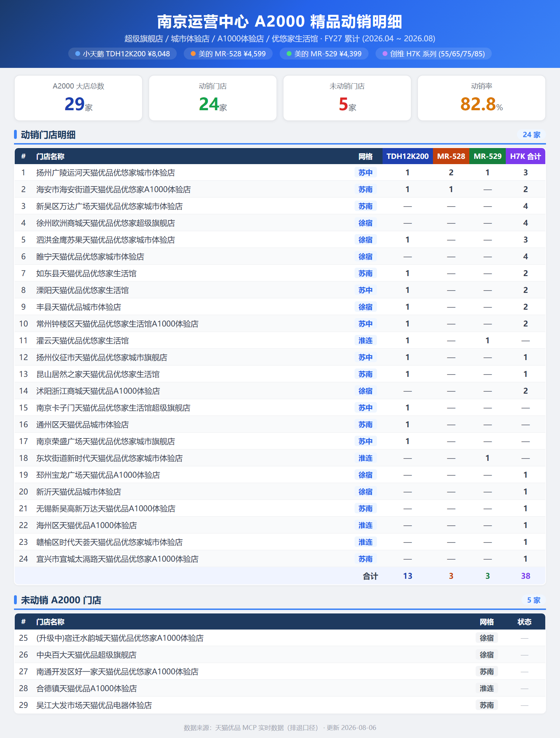Click the 小天鹅 TDH12K200 ¥8,048 legend chip
This screenshot has height=738, width=560.
click(122, 54)
